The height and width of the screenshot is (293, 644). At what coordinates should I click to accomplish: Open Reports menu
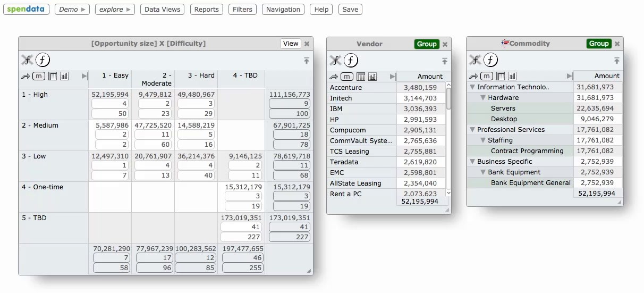click(x=206, y=9)
